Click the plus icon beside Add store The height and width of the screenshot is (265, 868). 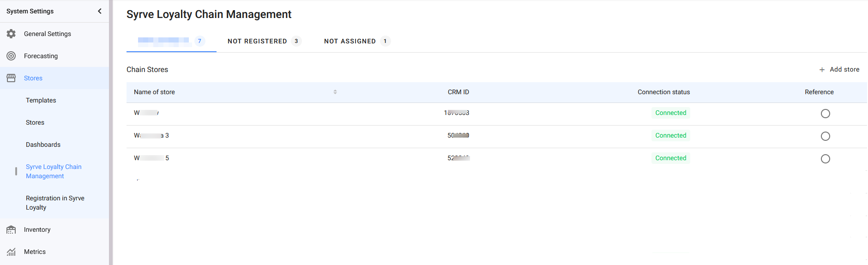[822, 70]
